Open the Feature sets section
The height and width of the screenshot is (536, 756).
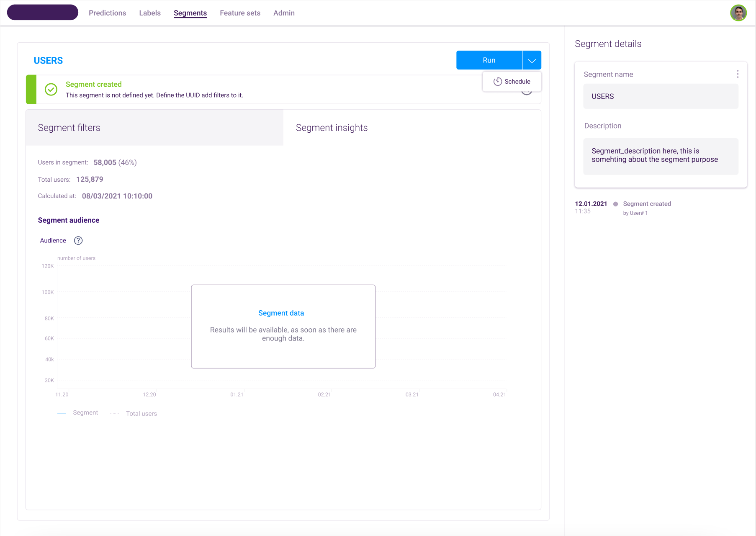[240, 13]
